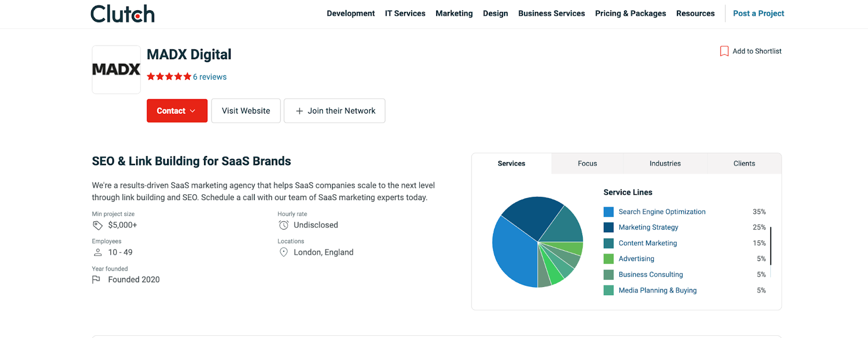This screenshot has height=338, width=868.
Task: Select the Services tab
Action: point(512,163)
